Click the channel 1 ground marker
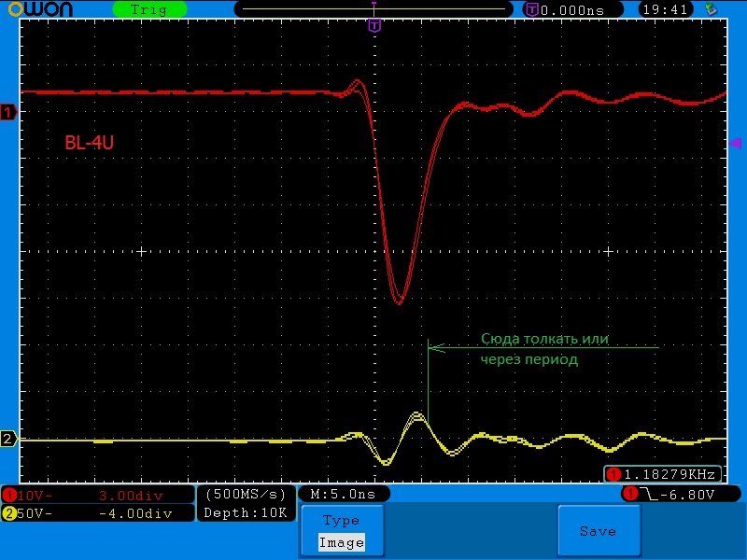 [x=8, y=113]
